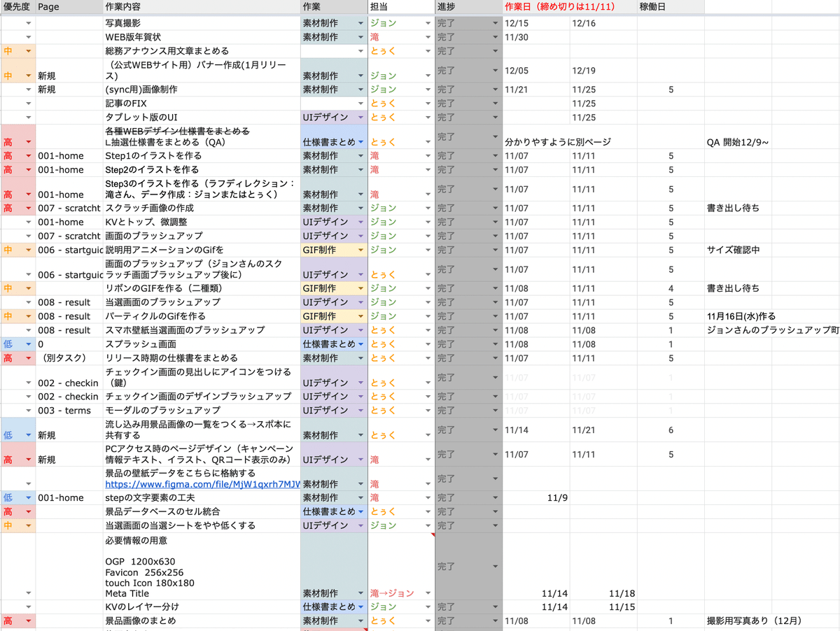Click the 12/19 date cell

pyautogui.click(x=603, y=71)
